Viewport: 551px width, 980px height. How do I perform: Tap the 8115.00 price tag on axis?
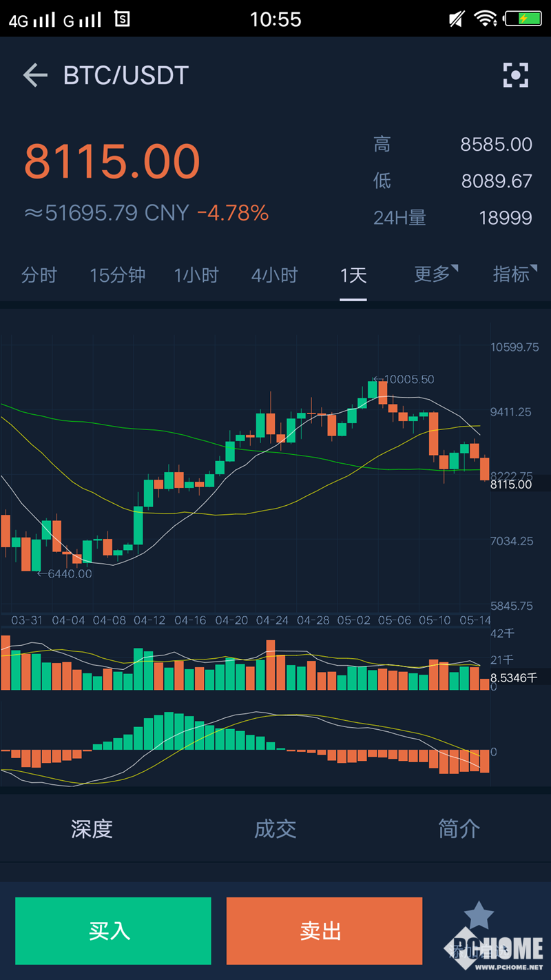point(511,484)
